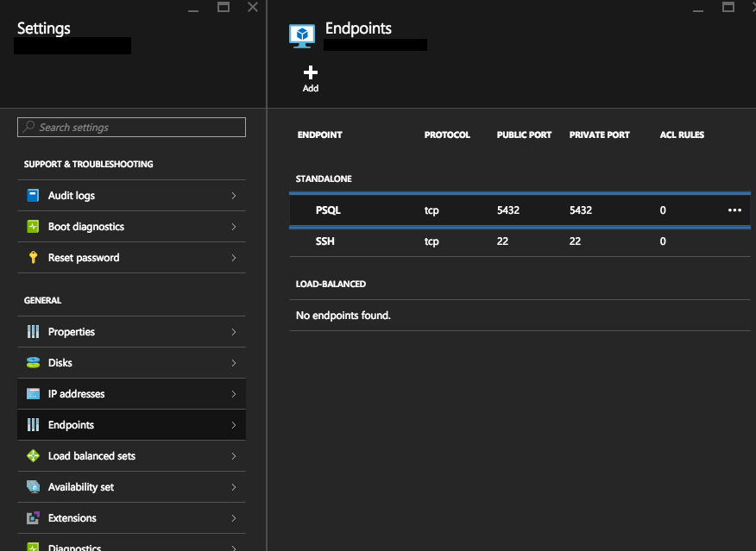
Task: Expand Endpoints via its right chevron
Action: tap(234, 425)
